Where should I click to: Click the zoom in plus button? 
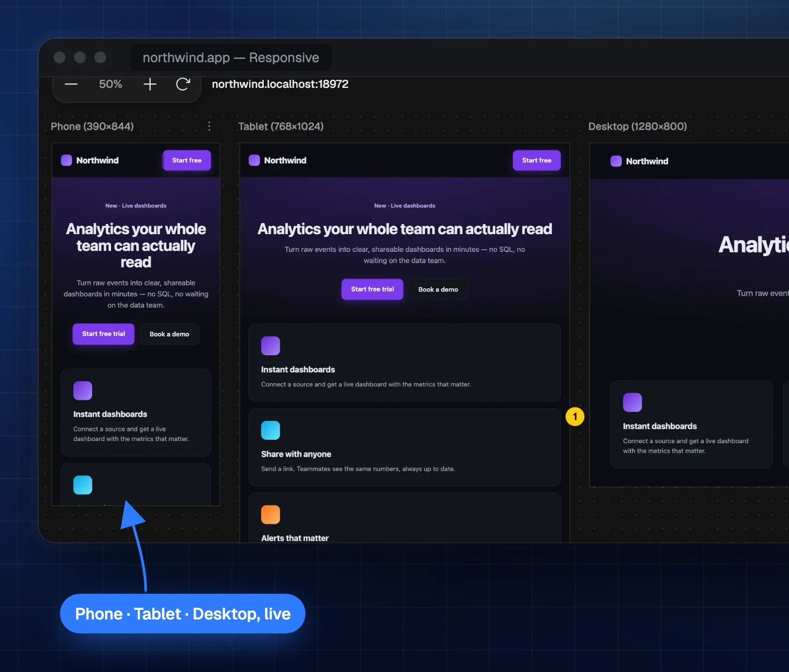click(x=150, y=84)
